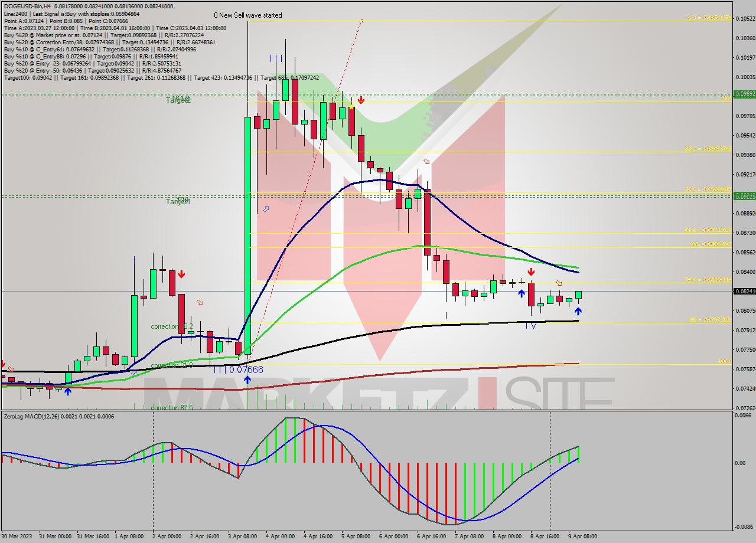Click the '9 Apr 08:00' time axis label
The height and width of the screenshot is (543, 756).
pos(582,537)
